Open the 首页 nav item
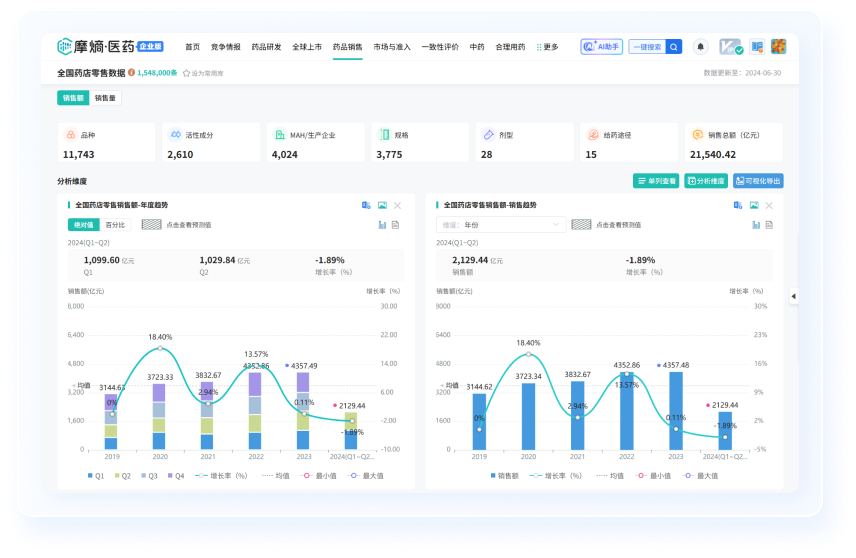 point(192,47)
